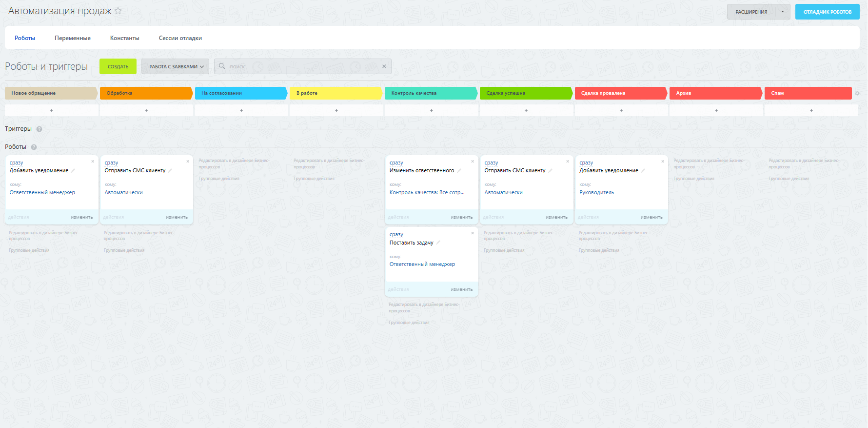Add a robot with plus under Сделка успешна

coord(526,110)
